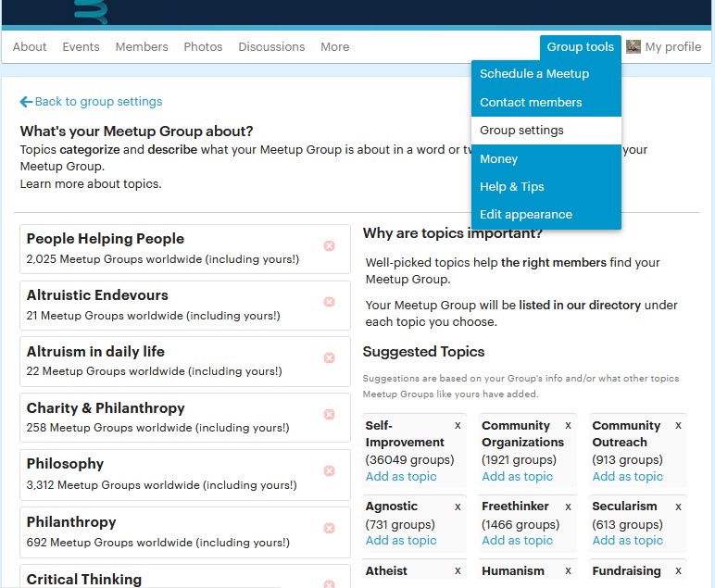This screenshot has height=588, width=715.
Task: Click the Fundraising suggested topic name
Action: coord(626,571)
